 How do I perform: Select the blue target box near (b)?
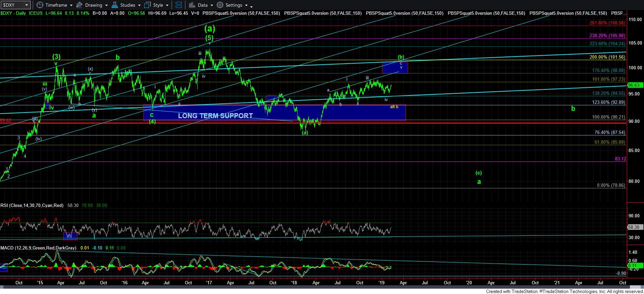395,68
